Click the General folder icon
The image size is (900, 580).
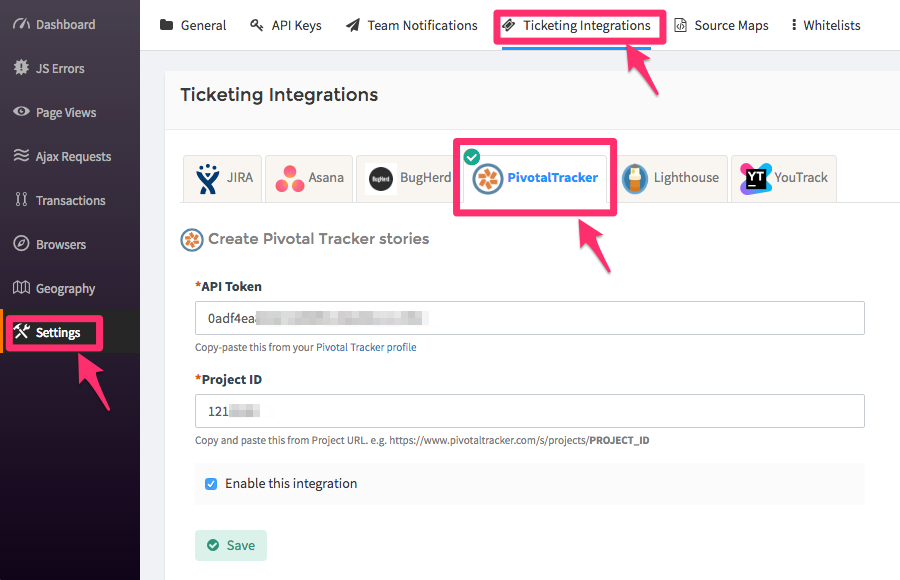pos(166,25)
